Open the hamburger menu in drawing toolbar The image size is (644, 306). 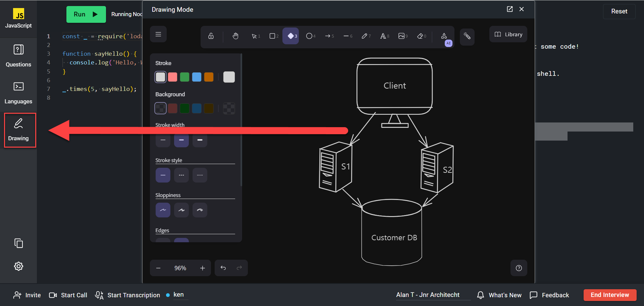158,34
